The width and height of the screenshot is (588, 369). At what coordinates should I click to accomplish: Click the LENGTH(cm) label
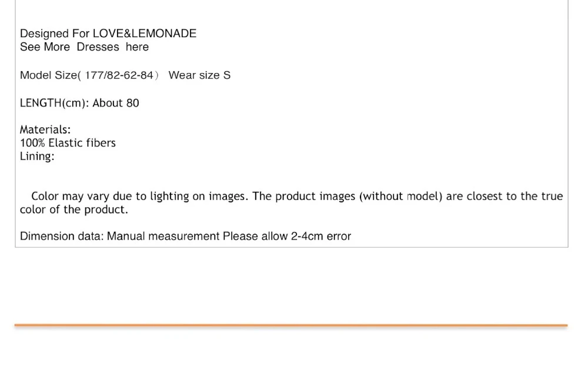pos(54,103)
